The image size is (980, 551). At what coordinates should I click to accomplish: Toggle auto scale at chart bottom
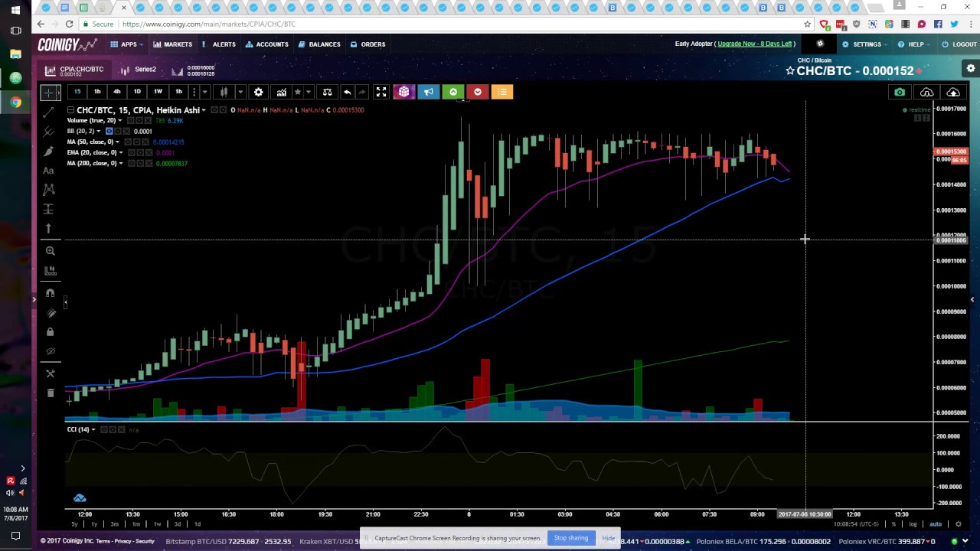click(x=936, y=524)
